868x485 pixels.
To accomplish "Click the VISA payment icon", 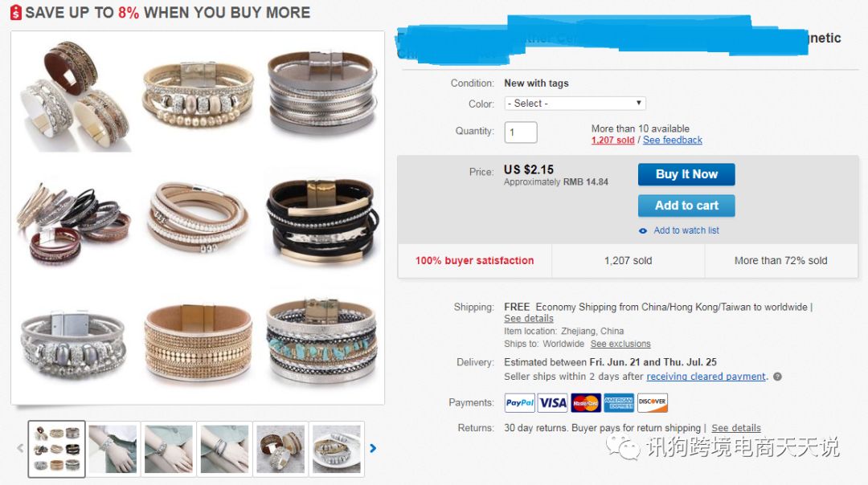I will tap(552, 402).
